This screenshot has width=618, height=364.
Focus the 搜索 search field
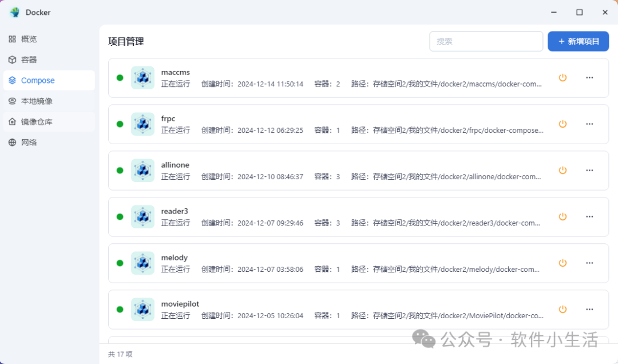click(x=486, y=41)
